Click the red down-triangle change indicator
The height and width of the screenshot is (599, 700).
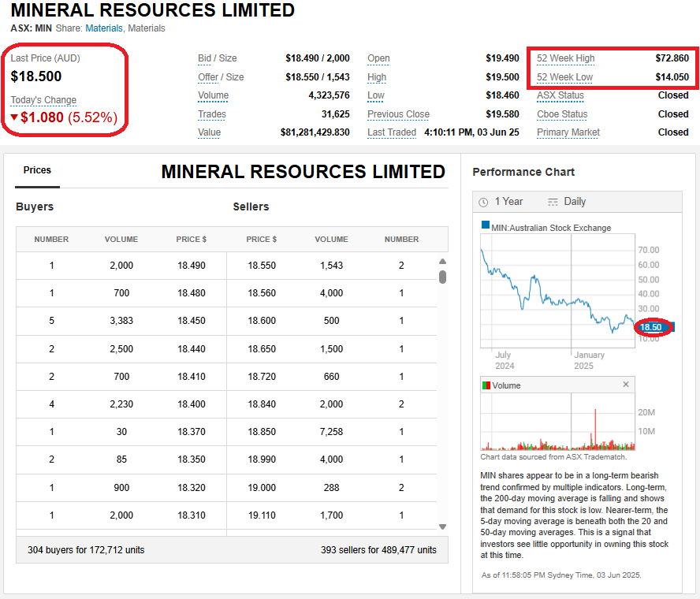14,118
